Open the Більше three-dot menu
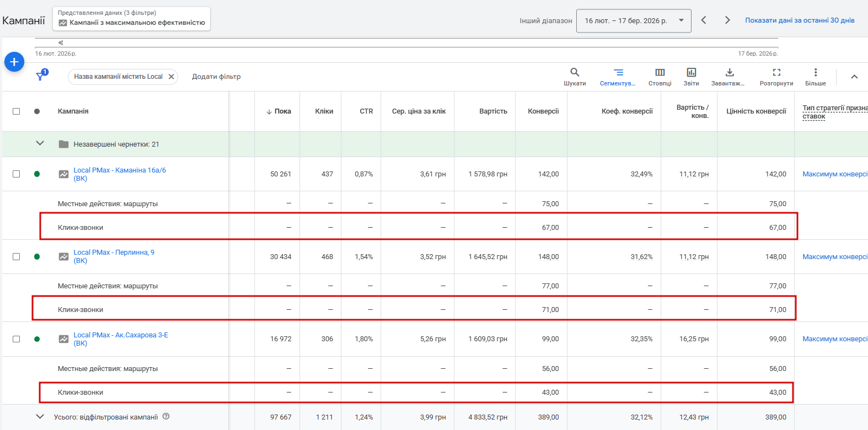The image size is (868, 430). pyautogui.click(x=815, y=72)
